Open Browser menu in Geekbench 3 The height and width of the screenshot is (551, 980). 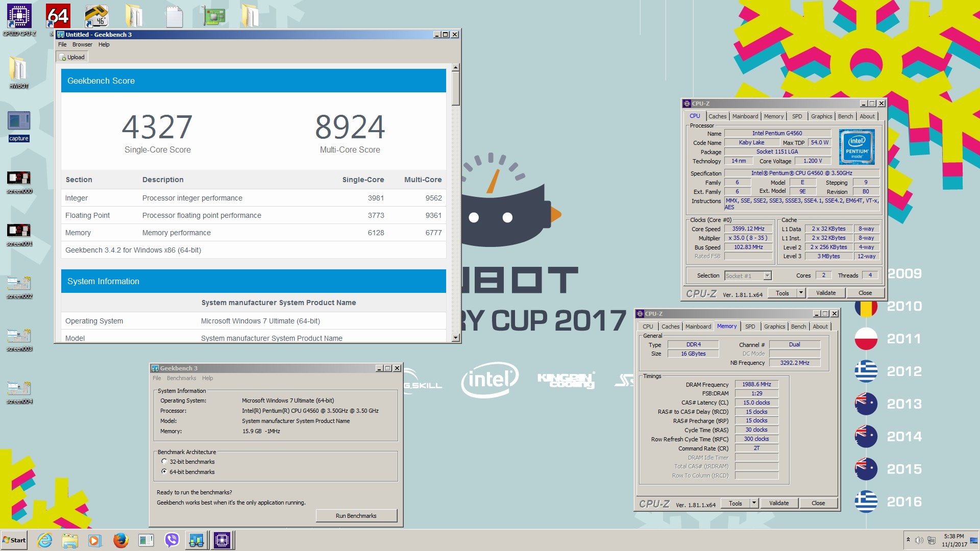pyautogui.click(x=82, y=44)
